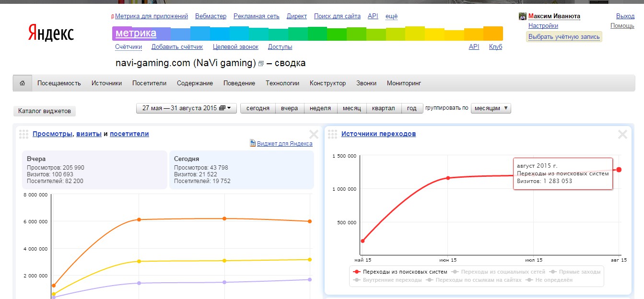Close the Источники переходов widget
The width and height of the screenshot is (644, 299).
coord(622,134)
